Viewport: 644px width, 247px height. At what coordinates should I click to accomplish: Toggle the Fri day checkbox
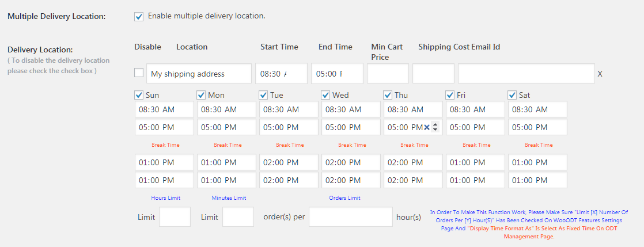[x=450, y=95]
